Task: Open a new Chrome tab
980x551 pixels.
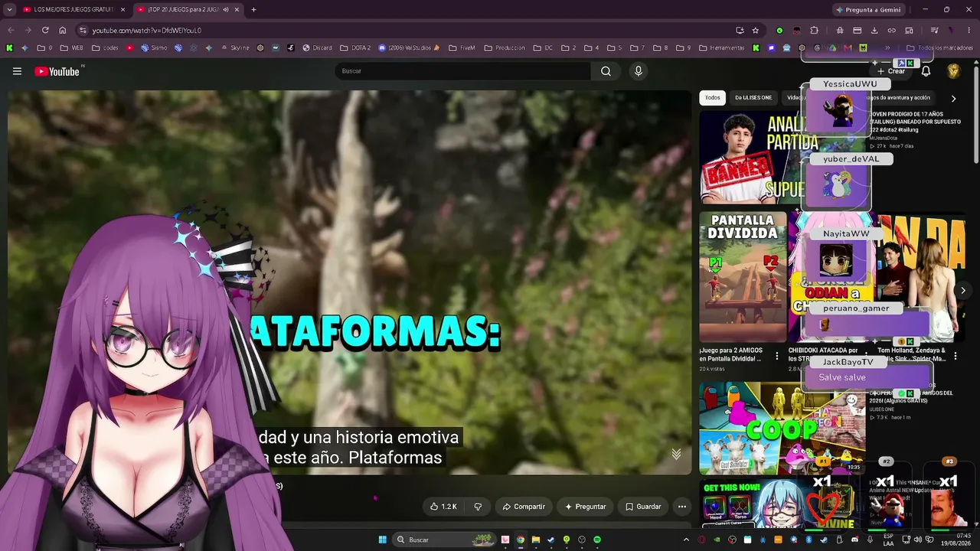Action: (253, 10)
